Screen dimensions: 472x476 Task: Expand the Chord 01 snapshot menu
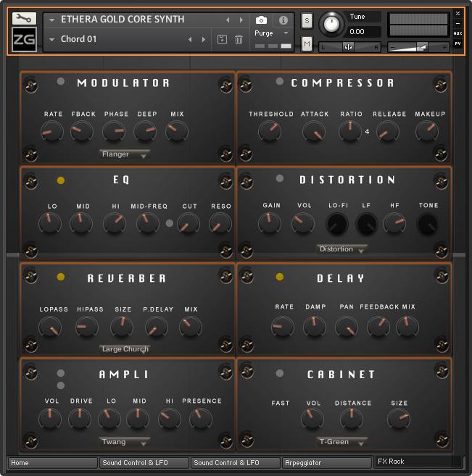51,39
